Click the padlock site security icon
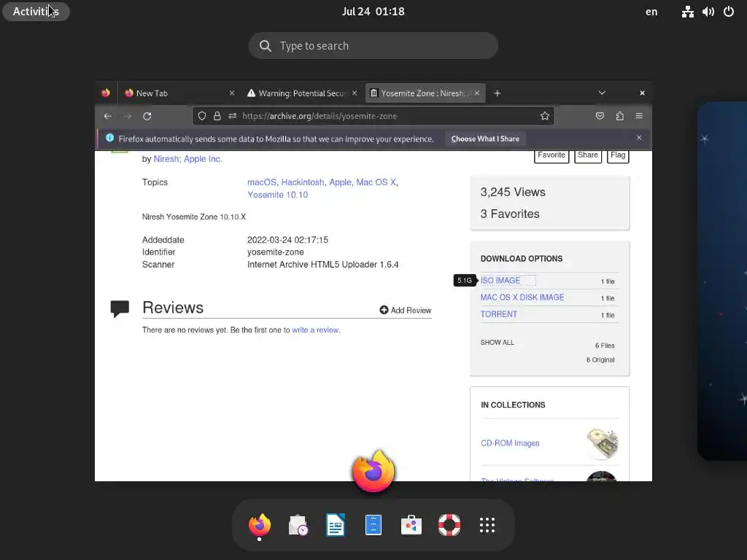 [x=217, y=116]
